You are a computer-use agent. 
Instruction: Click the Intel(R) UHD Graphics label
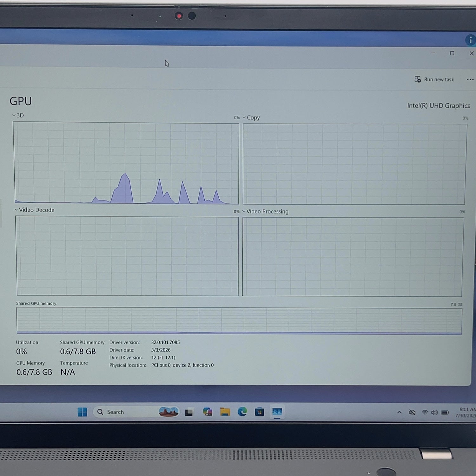pyautogui.click(x=439, y=106)
